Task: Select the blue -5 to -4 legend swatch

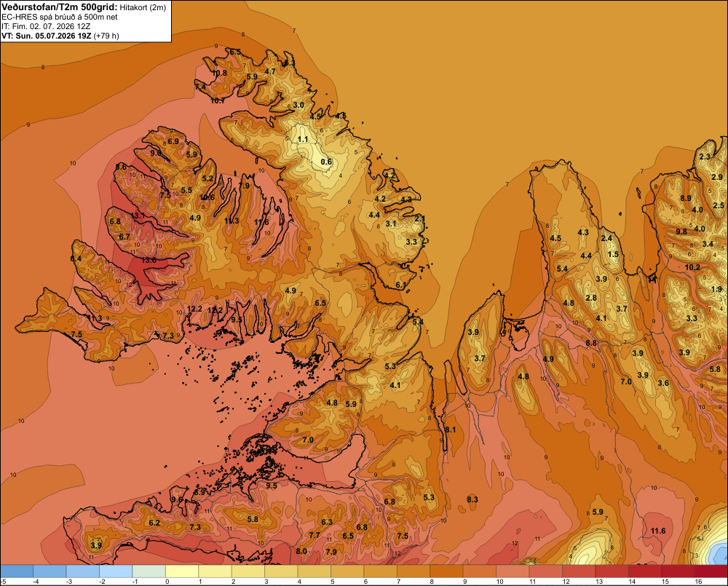Action: tap(17, 571)
